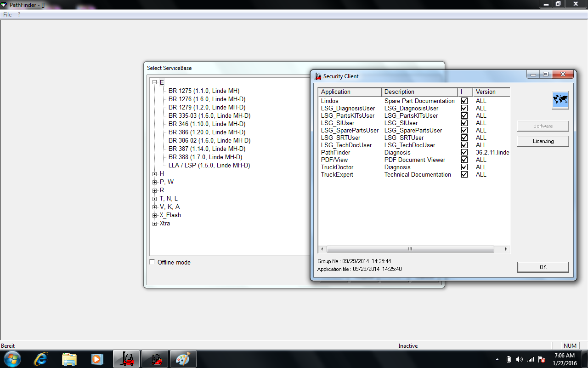This screenshot has height=368, width=588.
Task: Select BR 386-02 (1.6.0, Linde MH-D)
Action: [x=209, y=141]
